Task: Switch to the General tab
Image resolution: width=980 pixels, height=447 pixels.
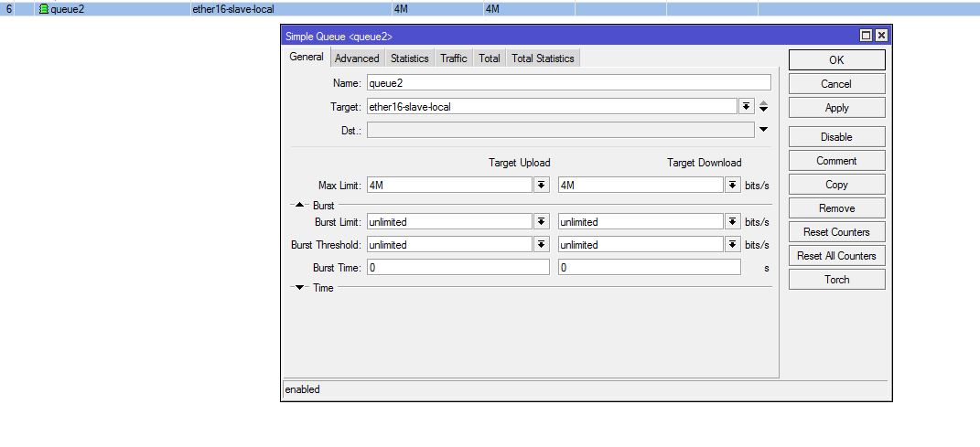Action: pyautogui.click(x=307, y=58)
